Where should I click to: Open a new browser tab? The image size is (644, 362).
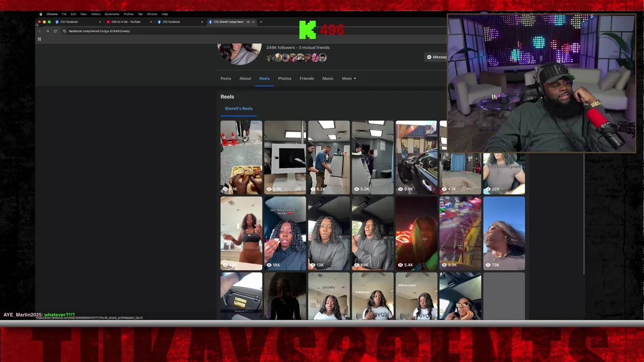tap(261, 22)
